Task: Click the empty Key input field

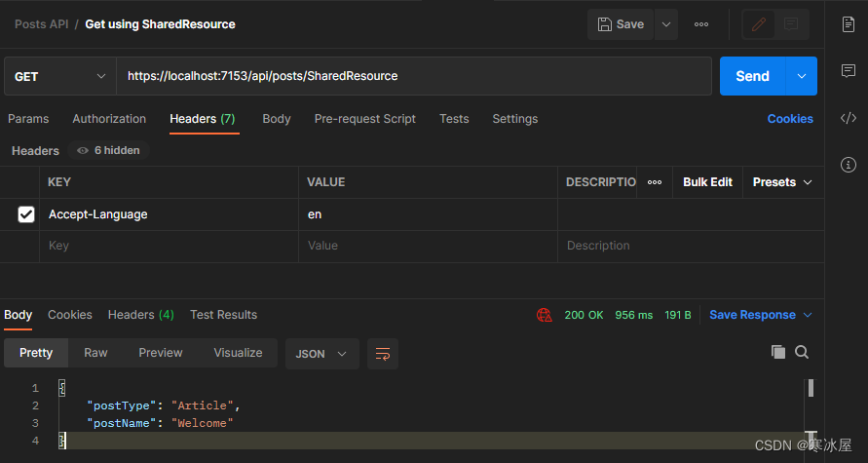Action: pyautogui.click(x=170, y=246)
